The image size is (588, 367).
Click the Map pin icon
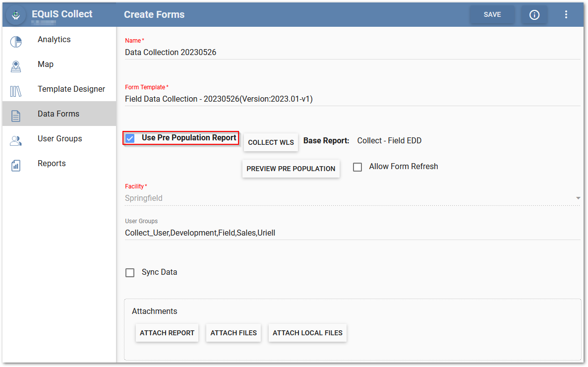pos(16,66)
